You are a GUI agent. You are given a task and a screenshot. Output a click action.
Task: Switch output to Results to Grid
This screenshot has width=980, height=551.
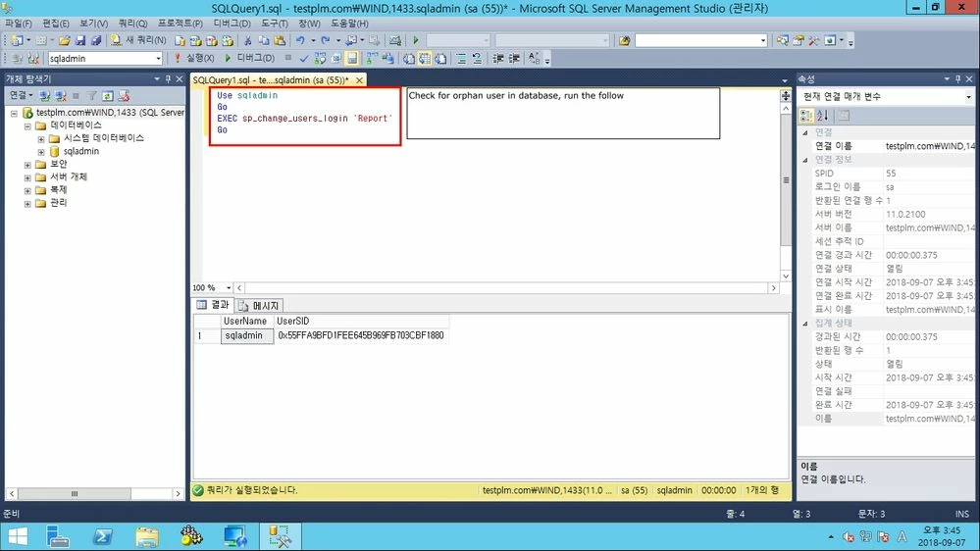coord(425,59)
